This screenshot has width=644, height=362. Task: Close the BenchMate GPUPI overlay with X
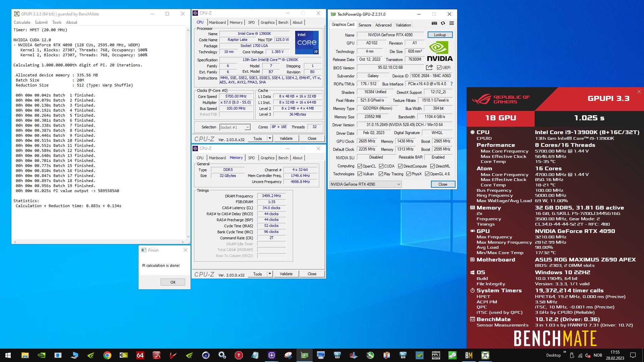pyautogui.click(x=639, y=92)
